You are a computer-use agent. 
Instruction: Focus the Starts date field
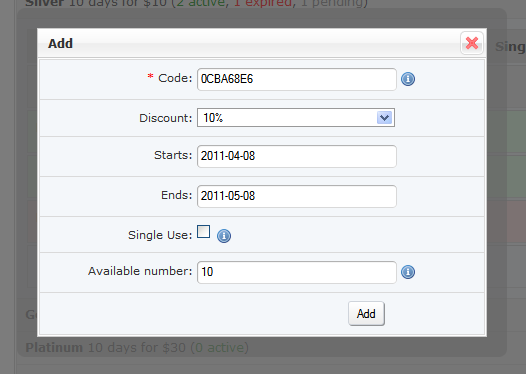pos(297,156)
